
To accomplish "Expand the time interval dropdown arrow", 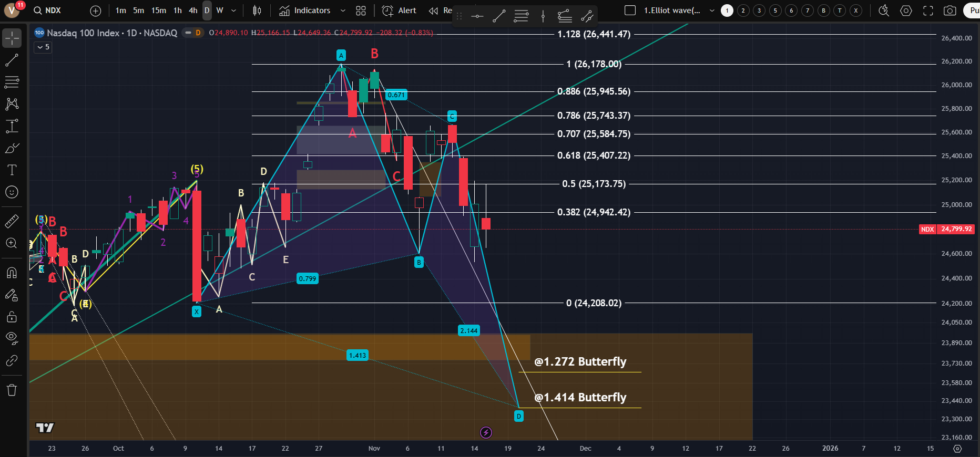I will click(234, 11).
